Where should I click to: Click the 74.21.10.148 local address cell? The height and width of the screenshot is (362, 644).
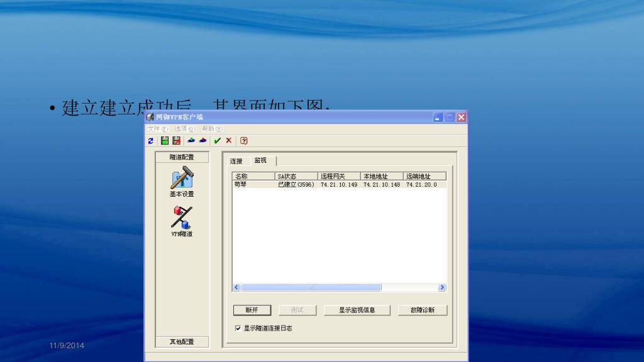pos(382,185)
